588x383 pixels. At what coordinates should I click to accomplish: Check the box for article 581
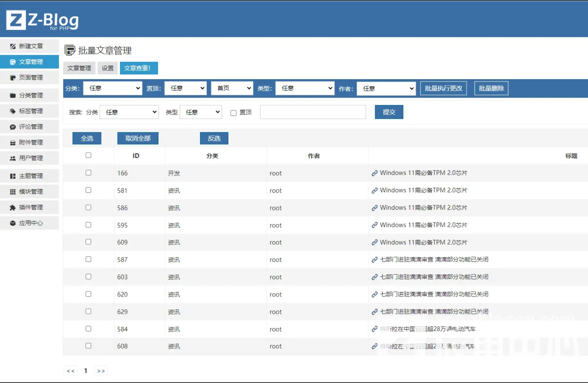[x=88, y=190]
